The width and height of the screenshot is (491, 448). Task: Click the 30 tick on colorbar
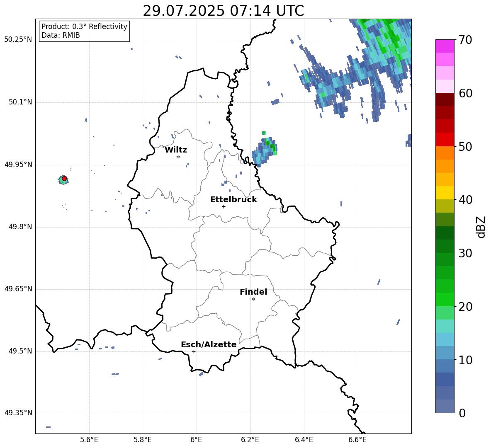point(465,253)
